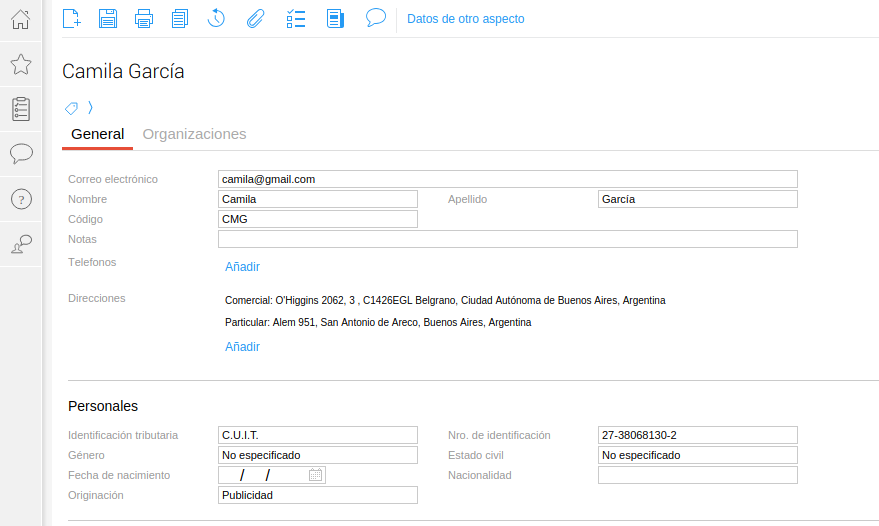Open the history clock toolbar icon
This screenshot has width=879, height=526.
coord(216,19)
